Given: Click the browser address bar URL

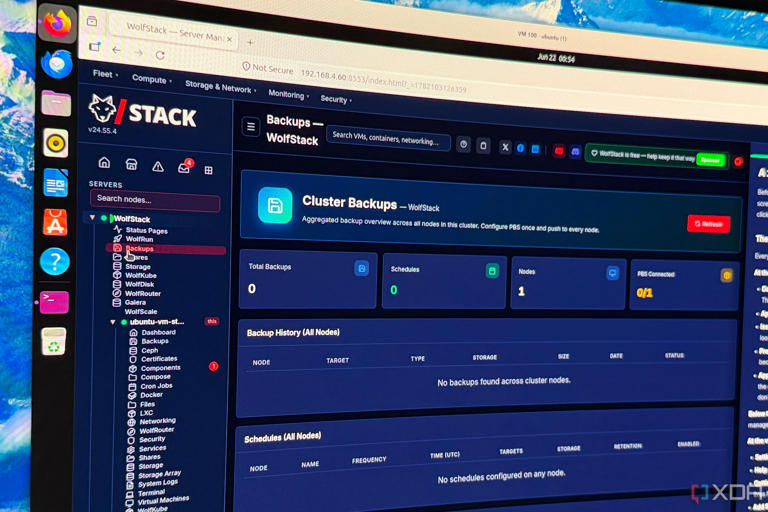Looking at the screenshot, I should (383, 81).
